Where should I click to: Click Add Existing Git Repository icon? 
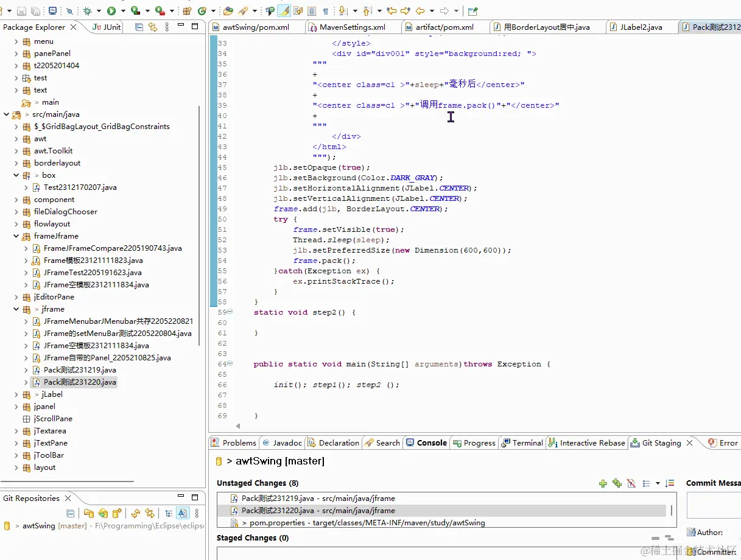click(89, 513)
